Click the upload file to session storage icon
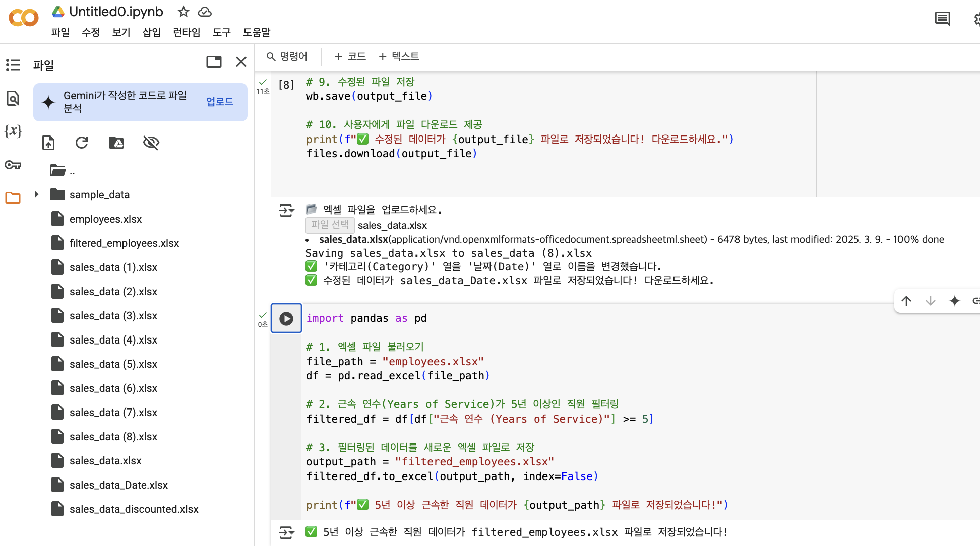The image size is (980, 546). 48,143
